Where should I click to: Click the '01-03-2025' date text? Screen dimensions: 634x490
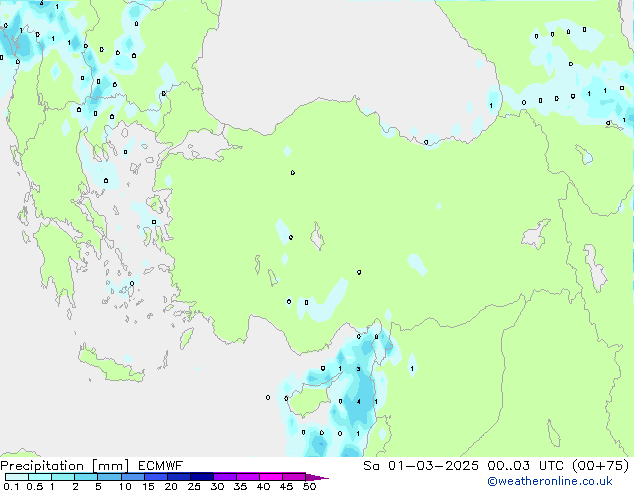coord(433,466)
